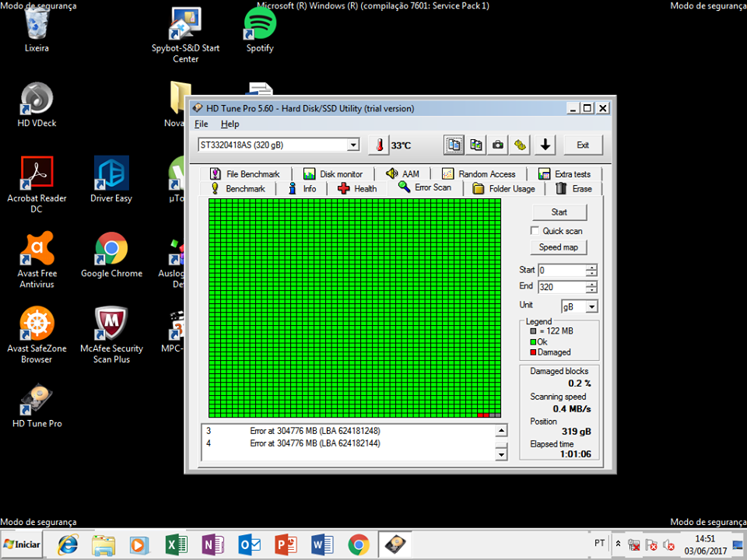Open the File menu

(201, 124)
